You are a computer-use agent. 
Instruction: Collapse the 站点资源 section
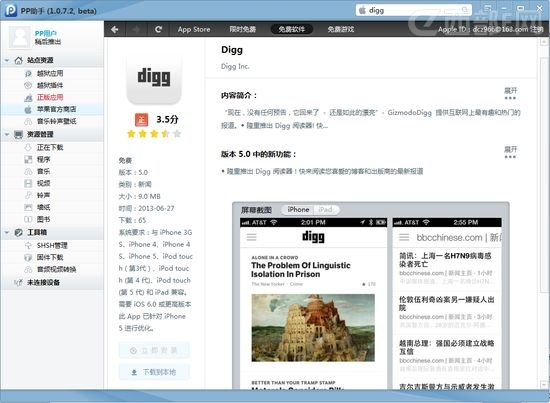click(7, 60)
